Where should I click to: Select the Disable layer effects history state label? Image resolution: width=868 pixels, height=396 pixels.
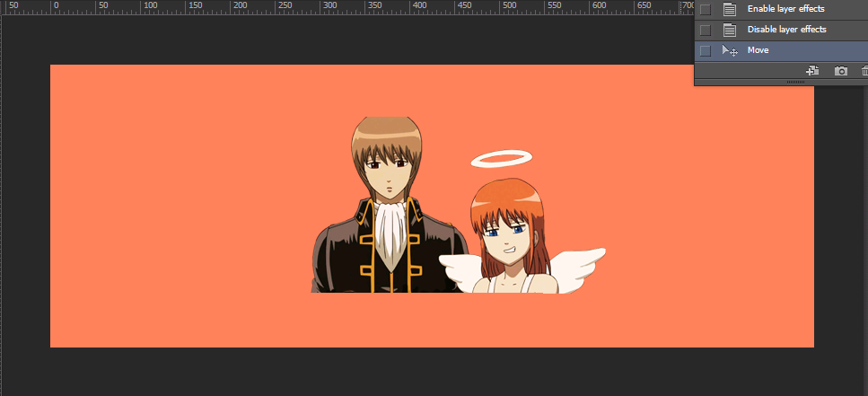[786, 30]
